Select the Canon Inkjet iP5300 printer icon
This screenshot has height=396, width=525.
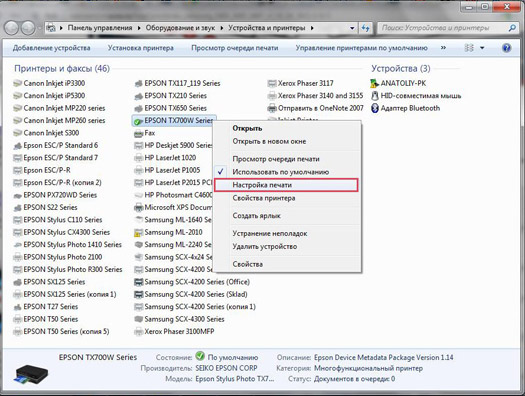[17, 96]
